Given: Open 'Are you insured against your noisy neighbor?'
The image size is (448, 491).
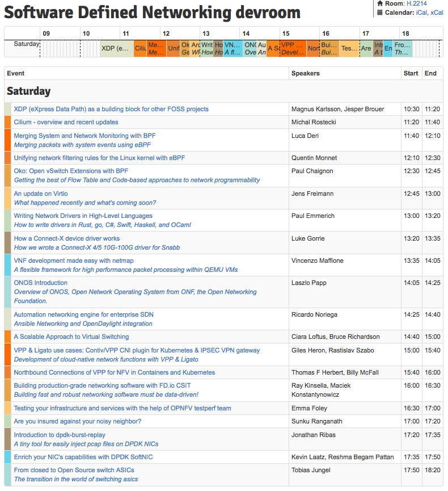Looking at the screenshot, I should tap(78, 421).
